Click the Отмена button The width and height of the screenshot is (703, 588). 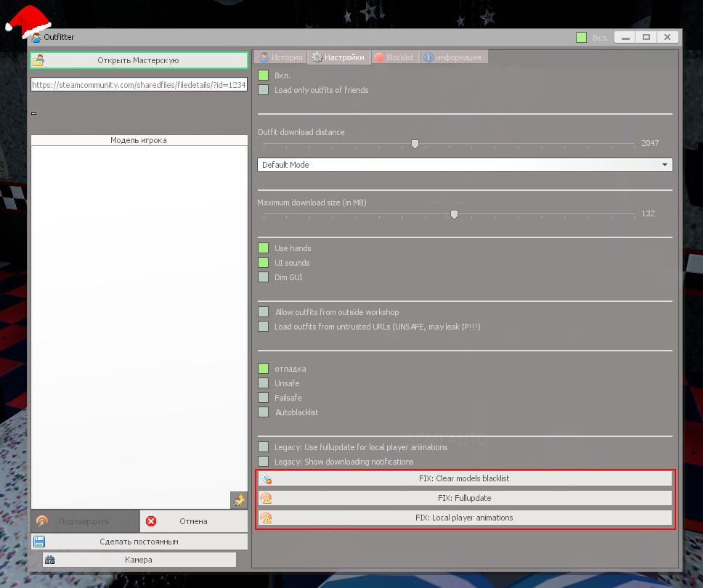(x=194, y=521)
